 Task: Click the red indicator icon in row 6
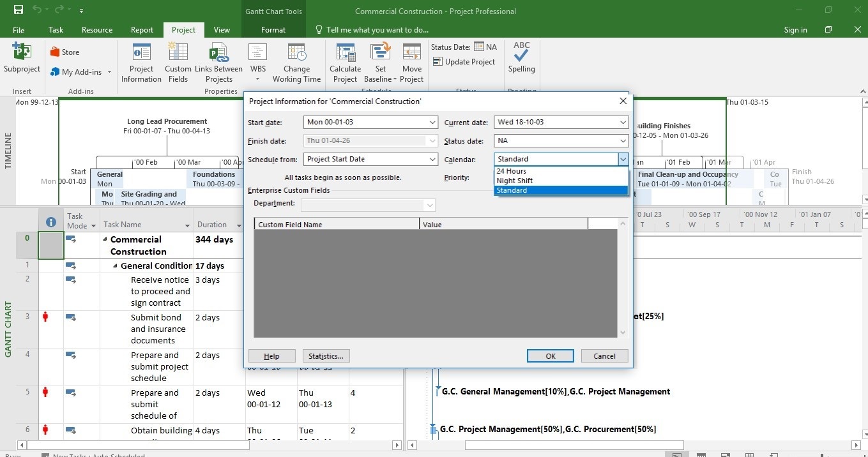45,430
